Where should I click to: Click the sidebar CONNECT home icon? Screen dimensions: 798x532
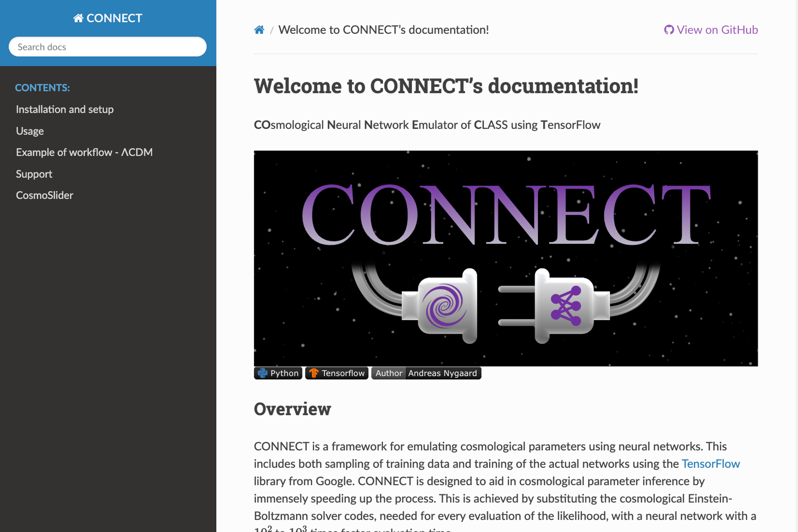[x=78, y=18]
